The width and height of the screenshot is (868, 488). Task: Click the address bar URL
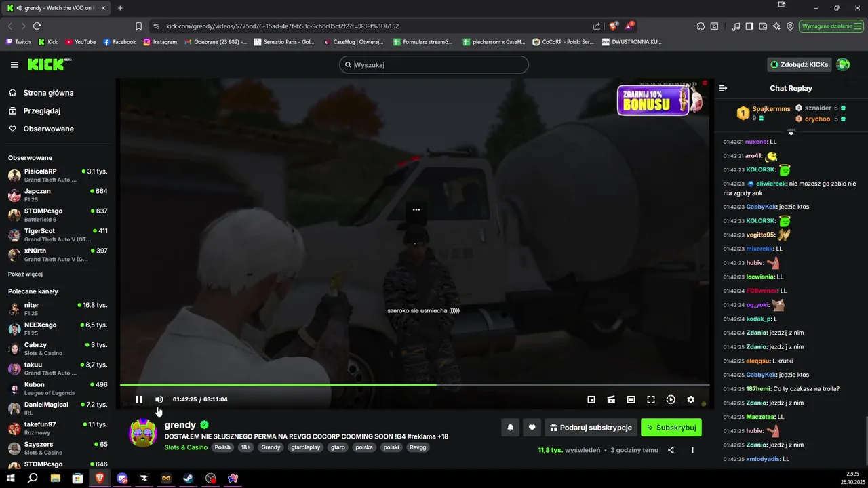click(283, 26)
